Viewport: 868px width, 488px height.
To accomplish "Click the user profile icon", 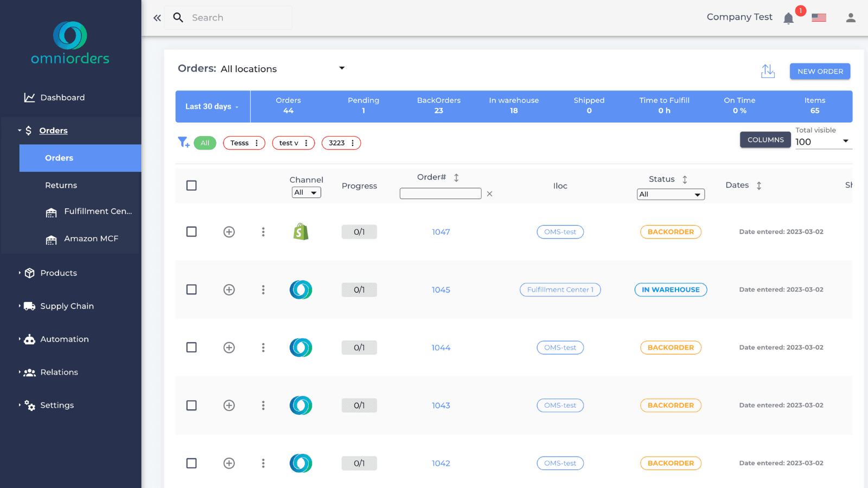I will coord(850,17).
